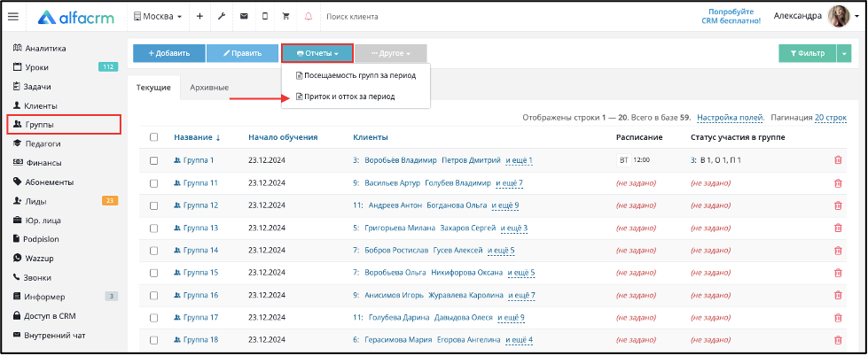Image resolution: width=868 pixels, height=356 pixels.
Task: Change pagination via 20 строк
Action: tap(831, 118)
